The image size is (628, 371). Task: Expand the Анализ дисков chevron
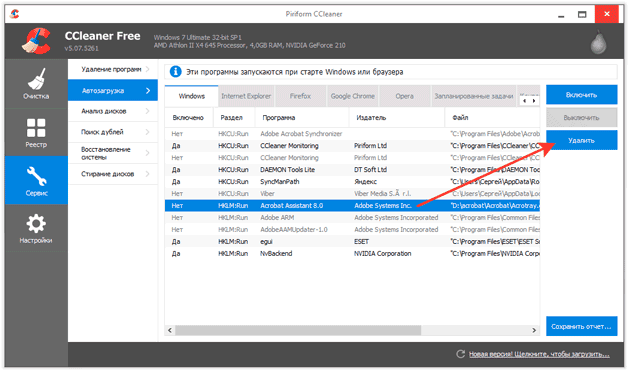pyautogui.click(x=147, y=111)
